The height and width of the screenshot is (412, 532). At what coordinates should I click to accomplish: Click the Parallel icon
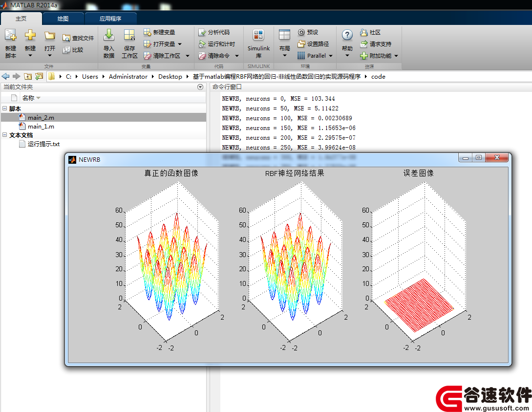click(x=301, y=55)
